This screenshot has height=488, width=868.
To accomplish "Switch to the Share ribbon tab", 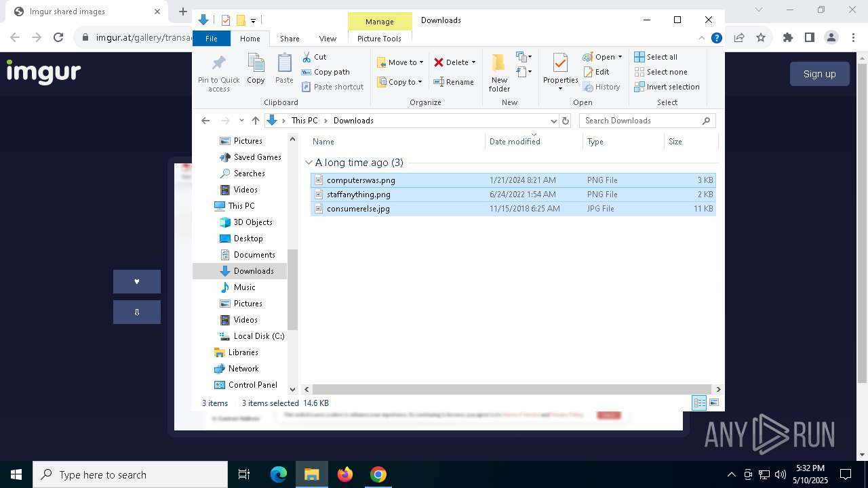I will point(290,39).
